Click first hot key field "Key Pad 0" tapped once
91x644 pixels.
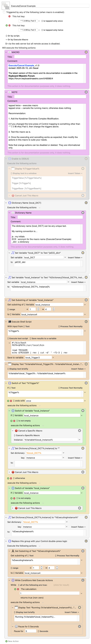click(x=28, y=21)
